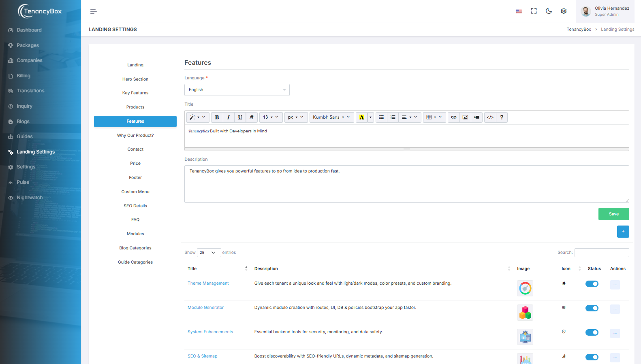Open the settings gear in top bar
Viewport: 641px width, 364px height.
click(564, 11)
